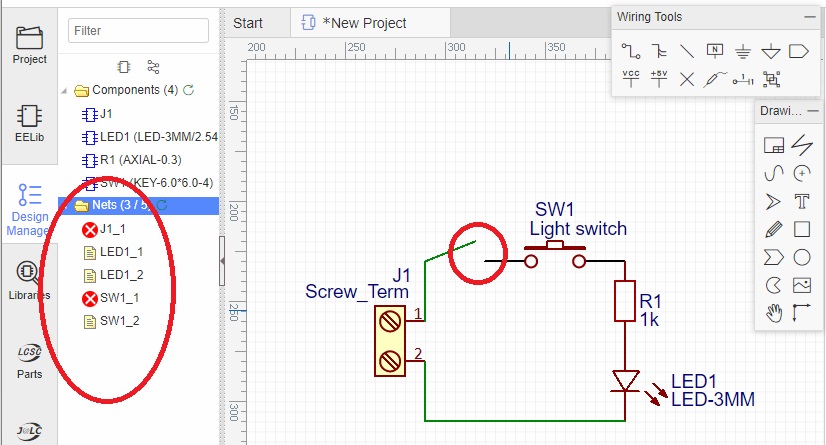Click the Filter input field
Image resolution: width=826 pixels, height=445 pixels.
pyautogui.click(x=138, y=31)
